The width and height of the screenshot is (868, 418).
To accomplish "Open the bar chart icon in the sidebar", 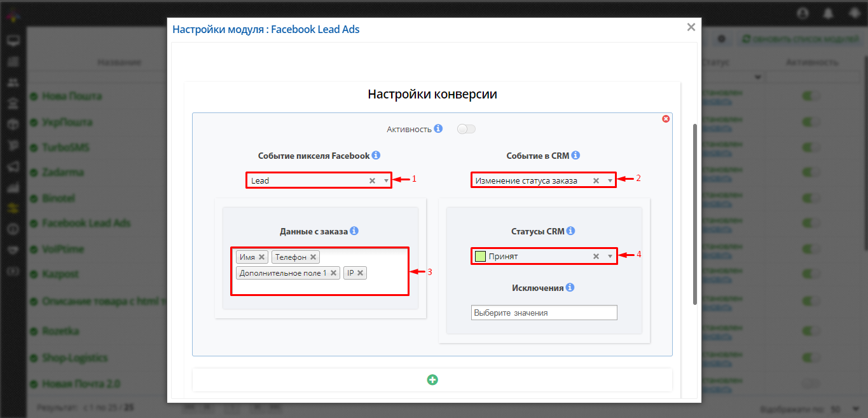I will pyautogui.click(x=13, y=187).
